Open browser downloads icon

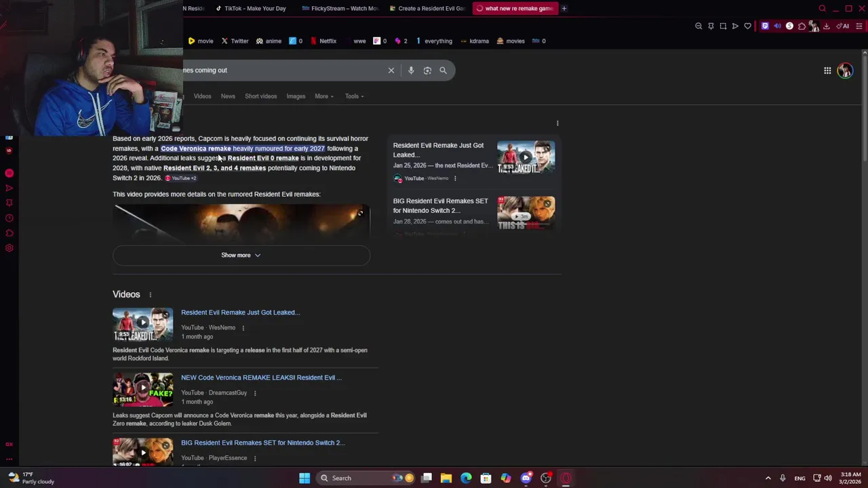click(826, 26)
